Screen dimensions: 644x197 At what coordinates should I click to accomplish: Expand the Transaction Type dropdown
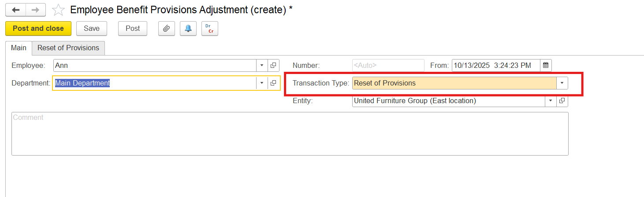(x=562, y=83)
